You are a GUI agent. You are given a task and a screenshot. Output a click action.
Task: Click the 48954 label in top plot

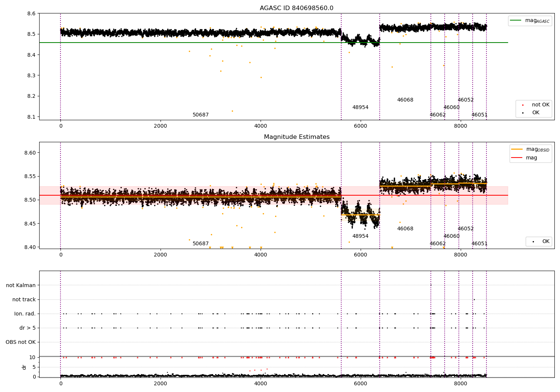[360, 108]
